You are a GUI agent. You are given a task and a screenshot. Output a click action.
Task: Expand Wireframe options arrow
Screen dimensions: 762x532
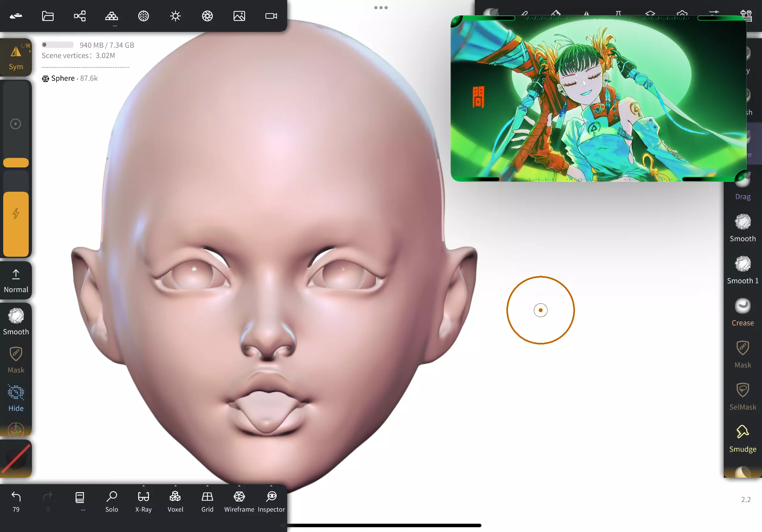click(x=239, y=485)
